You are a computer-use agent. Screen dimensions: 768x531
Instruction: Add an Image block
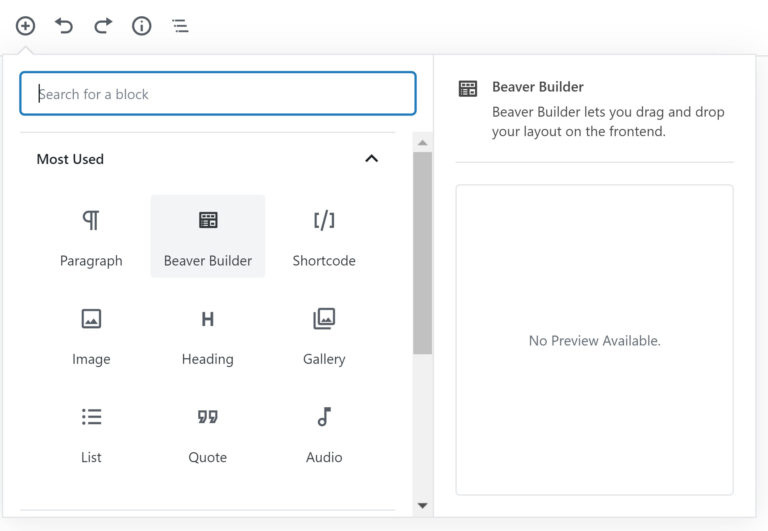[x=91, y=335]
